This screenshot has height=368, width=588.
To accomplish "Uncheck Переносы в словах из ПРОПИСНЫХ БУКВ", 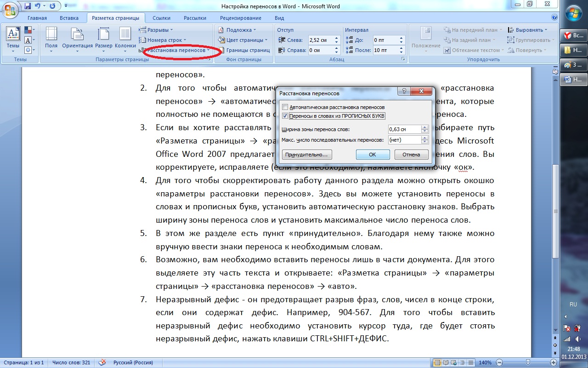I will click(285, 116).
